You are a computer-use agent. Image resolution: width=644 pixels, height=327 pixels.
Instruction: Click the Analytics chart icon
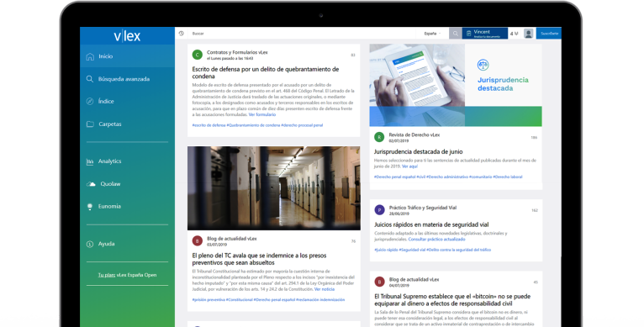coord(90,161)
